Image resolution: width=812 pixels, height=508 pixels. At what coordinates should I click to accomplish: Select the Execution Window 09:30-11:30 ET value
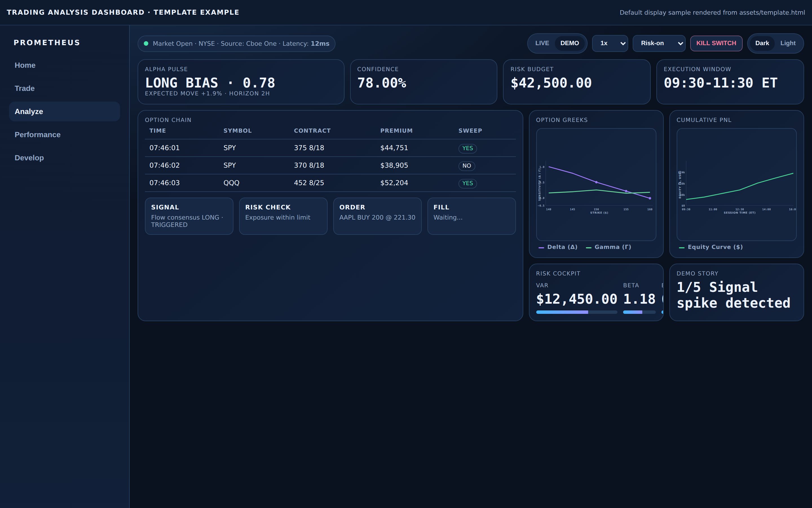pos(720,83)
